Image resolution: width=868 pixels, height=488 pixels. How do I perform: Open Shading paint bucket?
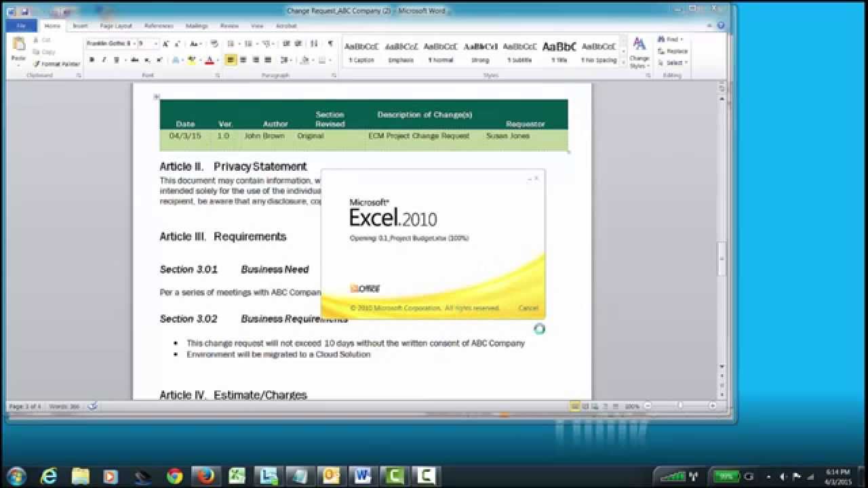[x=305, y=60]
